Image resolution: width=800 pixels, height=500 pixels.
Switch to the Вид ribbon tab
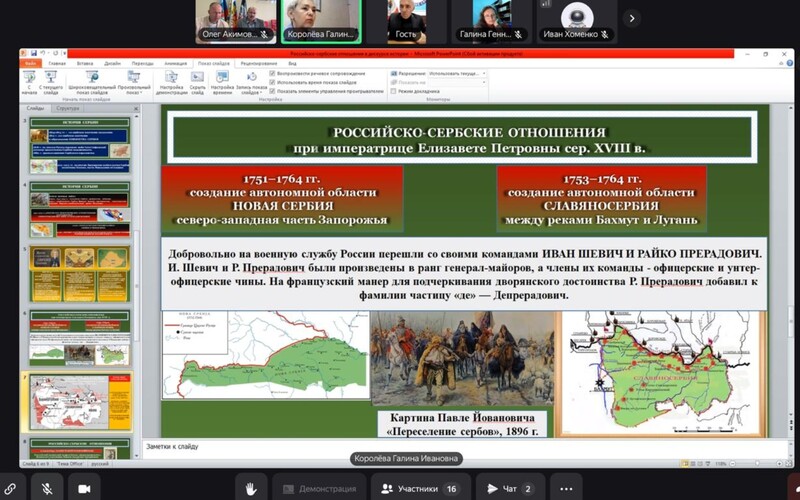[292, 63]
